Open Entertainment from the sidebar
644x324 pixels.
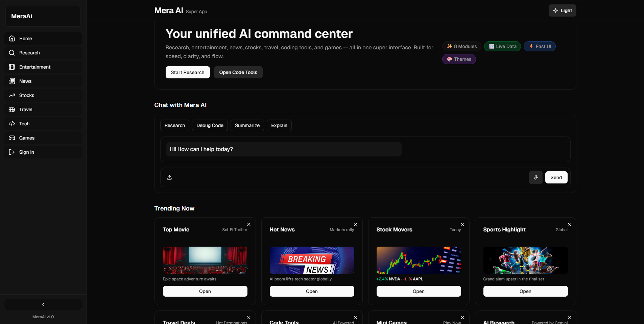[34, 67]
